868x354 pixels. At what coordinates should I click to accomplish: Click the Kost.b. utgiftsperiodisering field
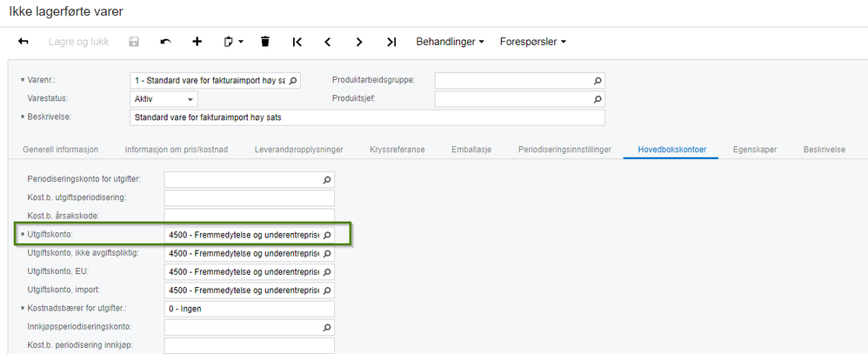(x=249, y=197)
